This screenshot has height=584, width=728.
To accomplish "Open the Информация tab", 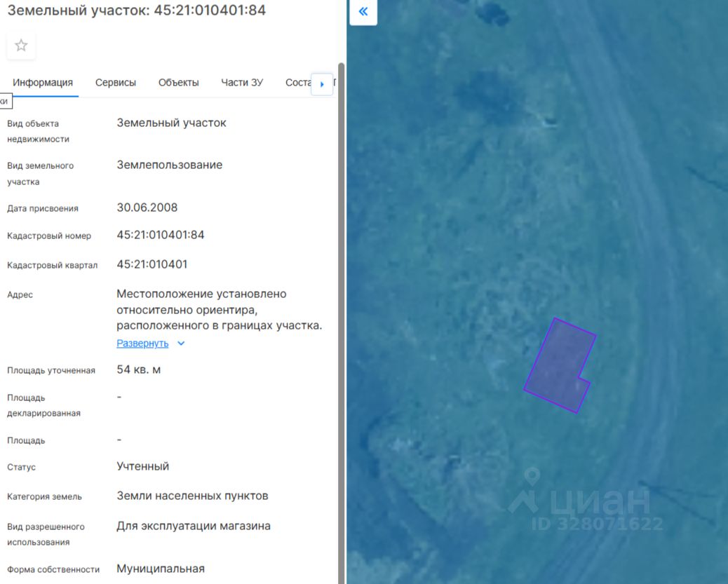I will (43, 82).
